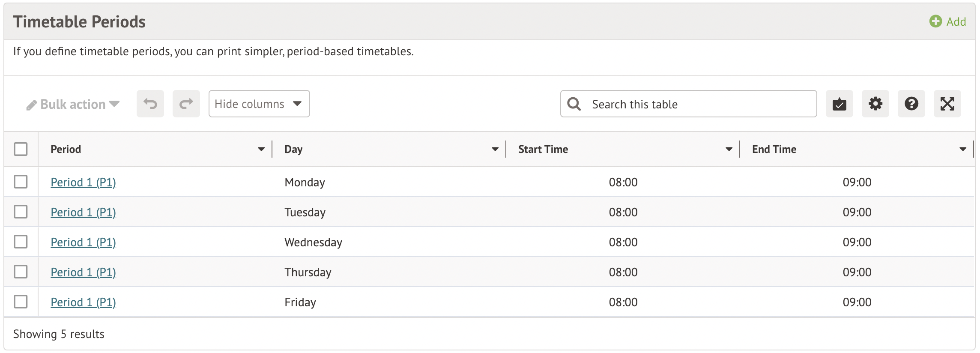980x353 pixels.
Task: Open the Hide columns dropdown
Action: (x=259, y=104)
